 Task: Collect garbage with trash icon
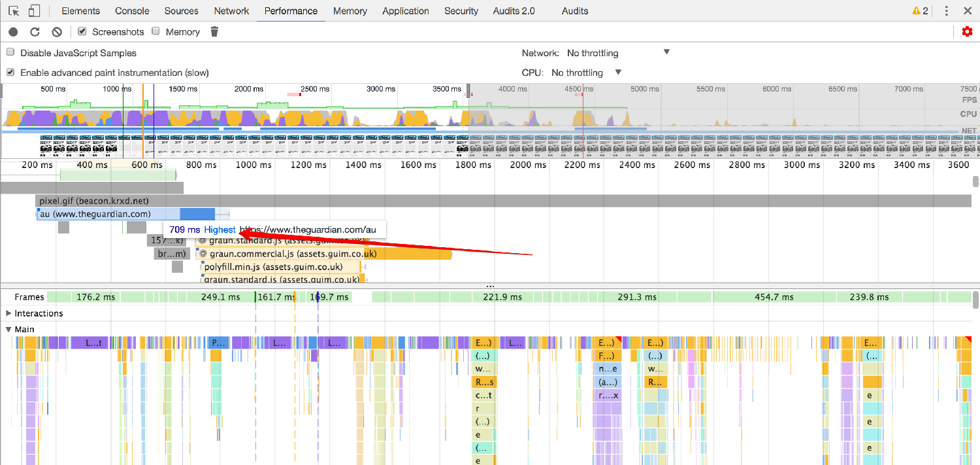[x=214, y=31]
